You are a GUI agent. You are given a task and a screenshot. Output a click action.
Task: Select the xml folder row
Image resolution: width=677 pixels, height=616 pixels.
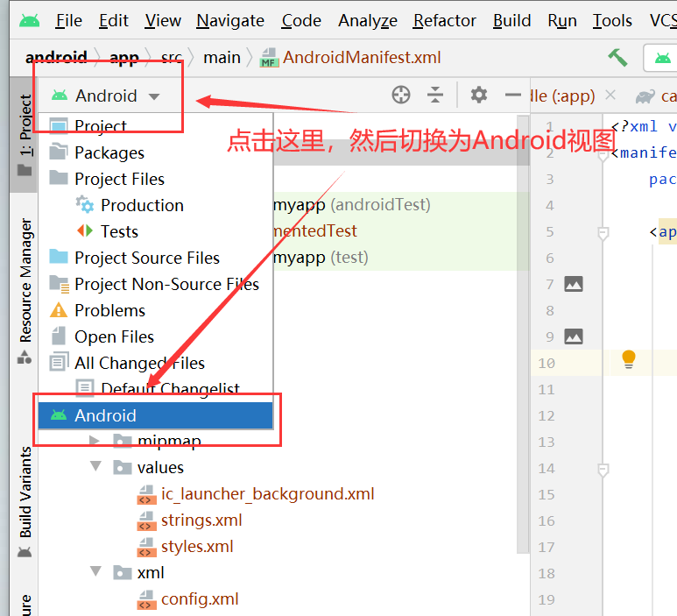(x=279, y=573)
